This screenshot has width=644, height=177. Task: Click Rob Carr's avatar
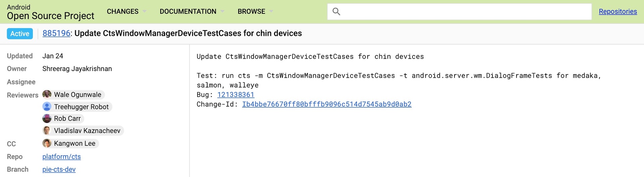(x=47, y=118)
